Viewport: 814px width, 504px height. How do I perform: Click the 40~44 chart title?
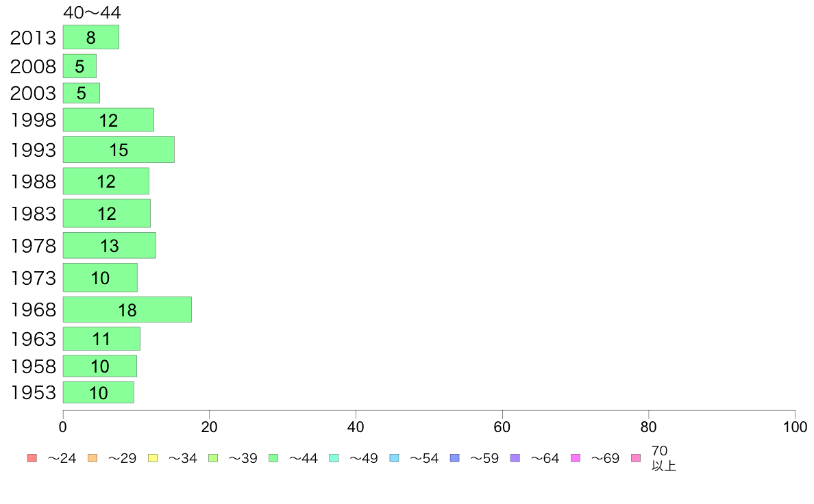pos(92,12)
